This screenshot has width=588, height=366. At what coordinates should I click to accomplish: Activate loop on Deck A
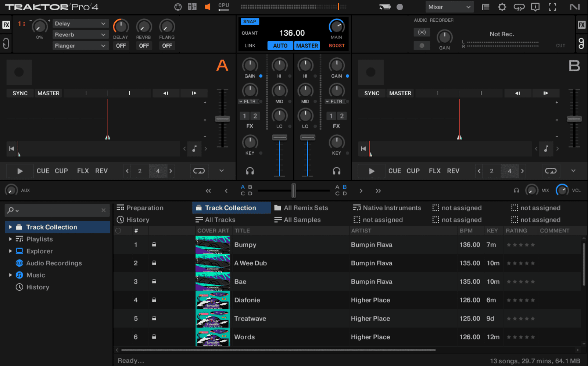pos(199,171)
